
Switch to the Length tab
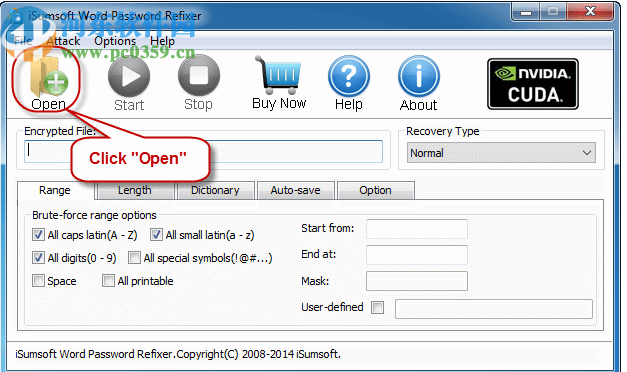(x=135, y=190)
